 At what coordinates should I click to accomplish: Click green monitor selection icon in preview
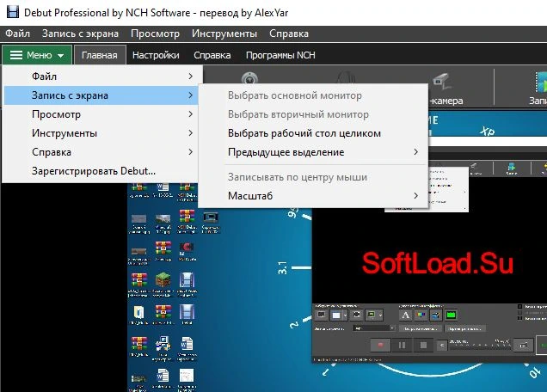click(372, 315)
